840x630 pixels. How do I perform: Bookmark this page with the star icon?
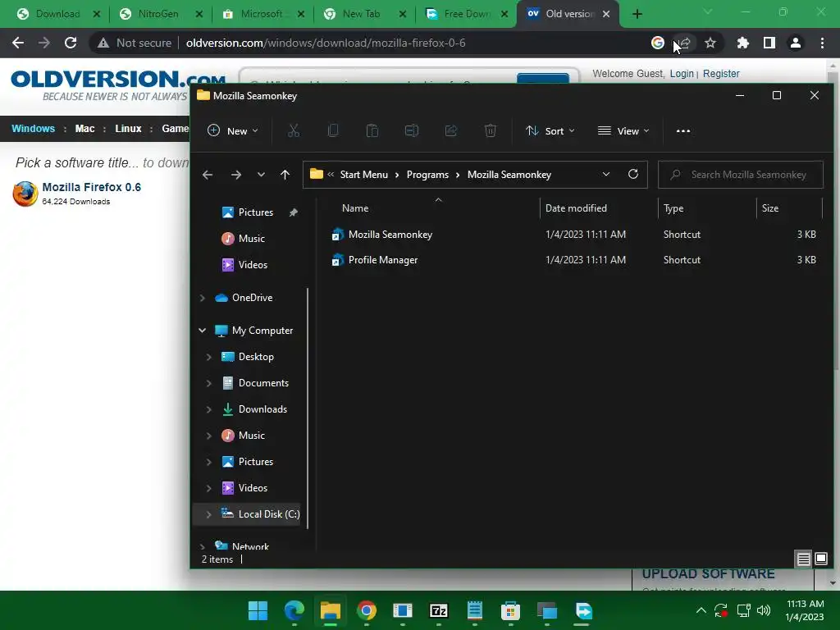point(710,43)
